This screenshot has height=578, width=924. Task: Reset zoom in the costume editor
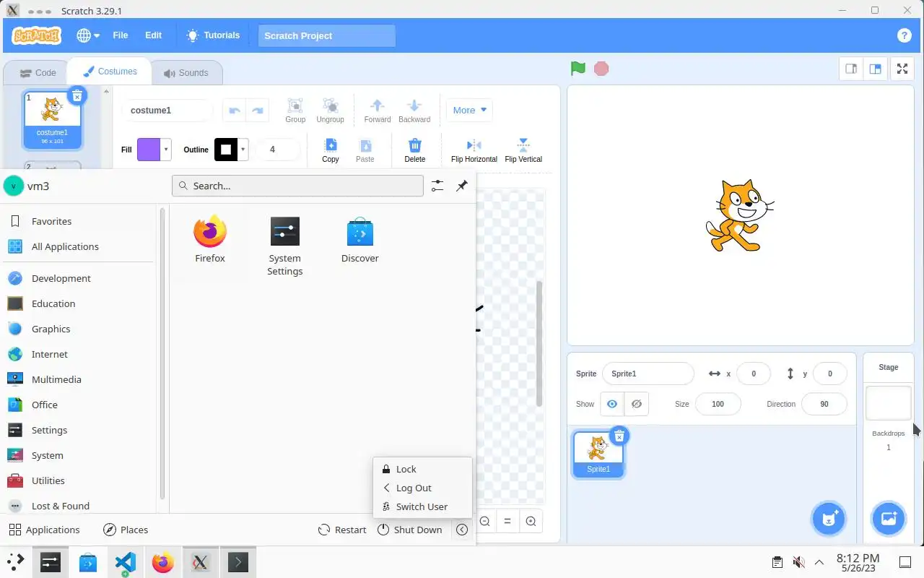point(507,521)
